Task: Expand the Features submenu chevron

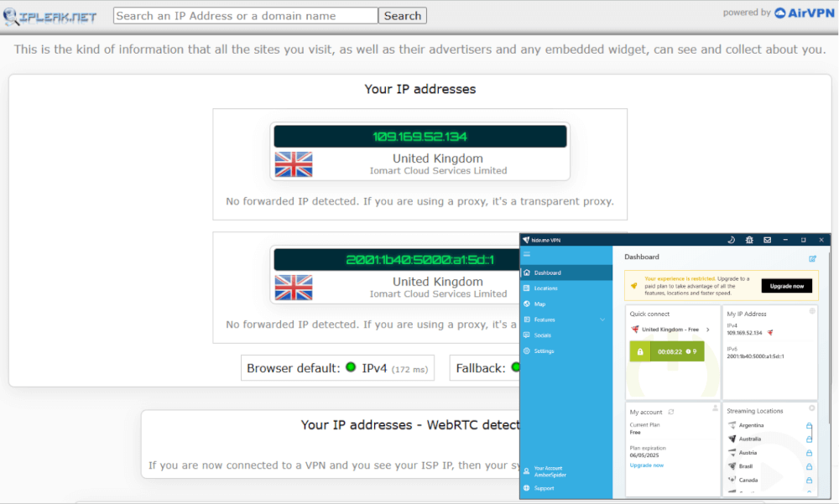Action: 602,320
